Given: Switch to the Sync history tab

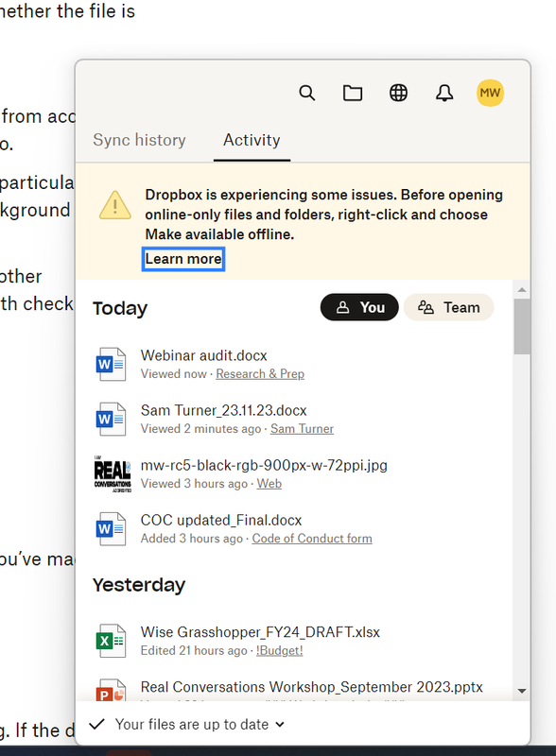Looking at the screenshot, I should [x=138, y=139].
